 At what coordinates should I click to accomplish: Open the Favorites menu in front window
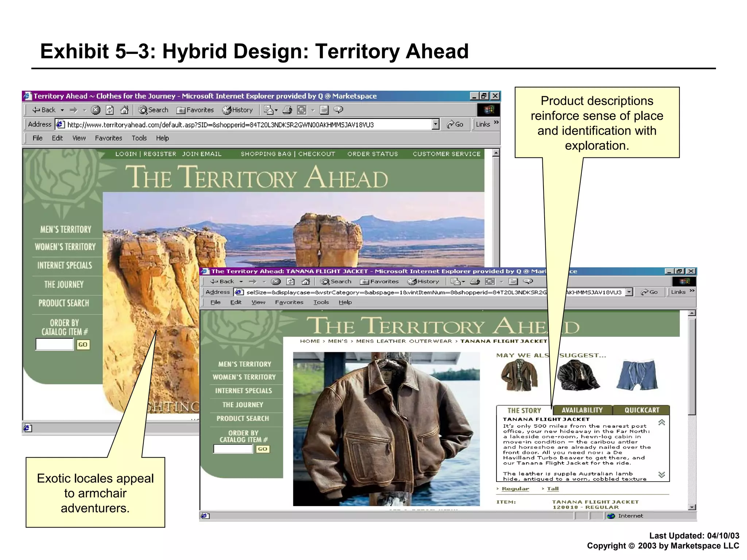click(289, 302)
